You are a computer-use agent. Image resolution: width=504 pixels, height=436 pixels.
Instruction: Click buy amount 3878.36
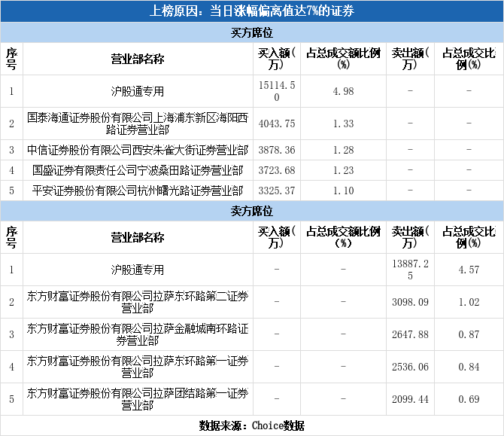(x=277, y=150)
